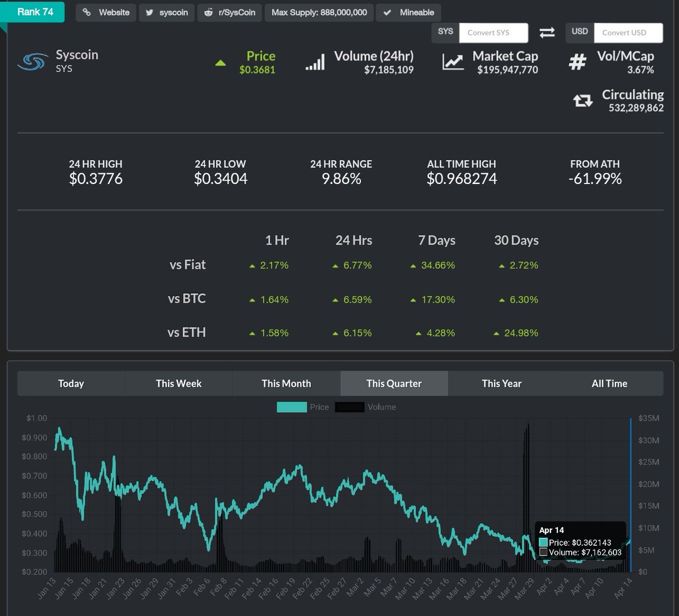Open the syscoin Twitter link

pyautogui.click(x=166, y=12)
